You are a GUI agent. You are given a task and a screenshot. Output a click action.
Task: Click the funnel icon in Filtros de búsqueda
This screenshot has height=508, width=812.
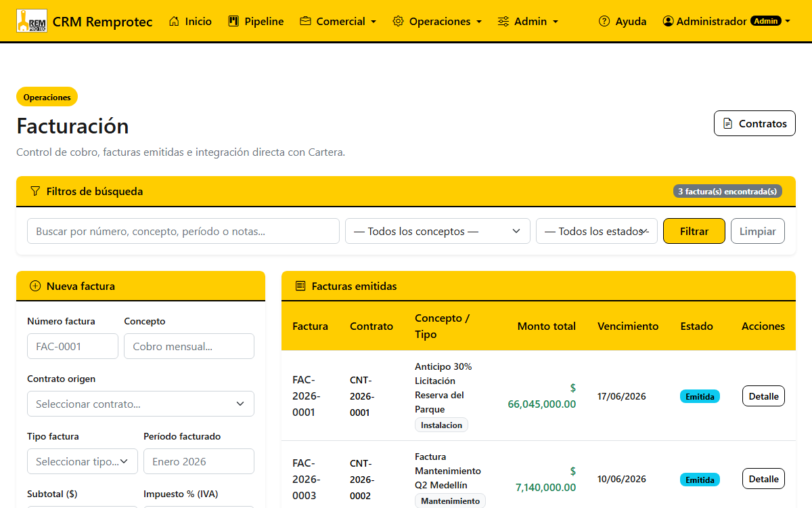[35, 192]
